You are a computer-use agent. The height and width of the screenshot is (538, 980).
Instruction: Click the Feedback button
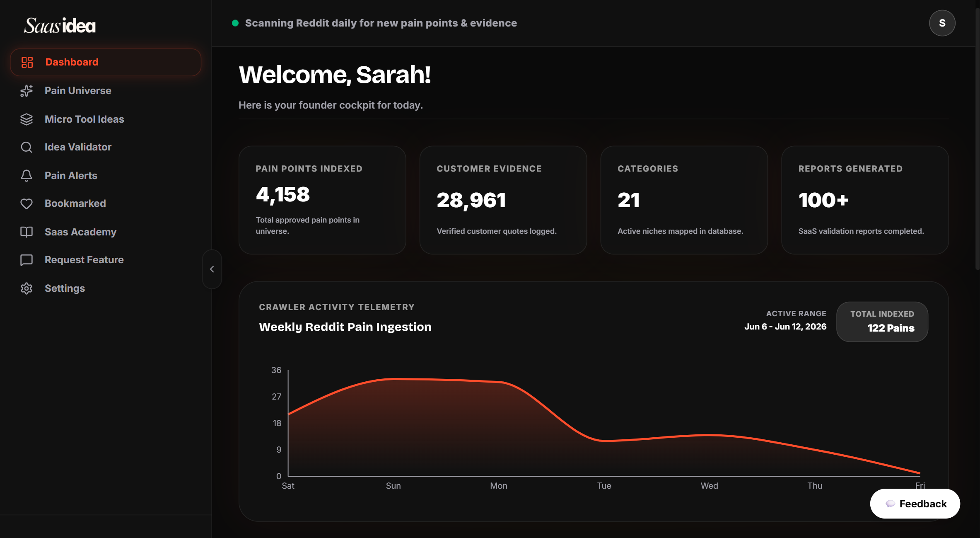coord(915,504)
